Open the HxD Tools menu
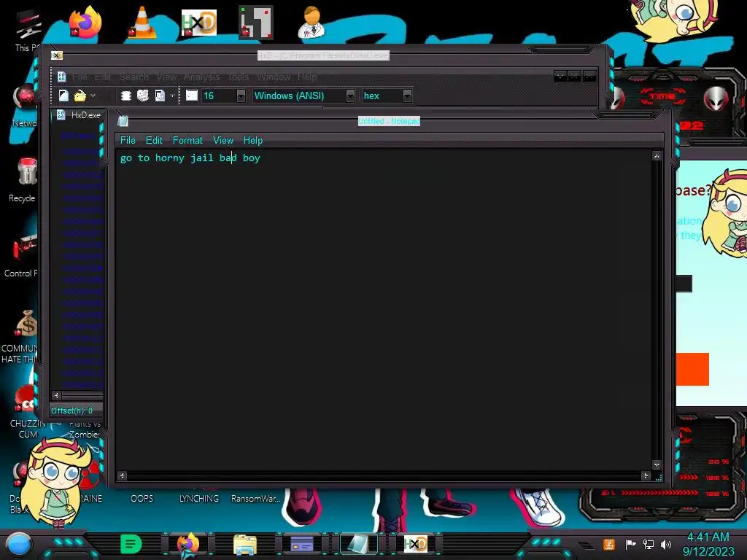This screenshot has width=747, height=560. (239, 77)
